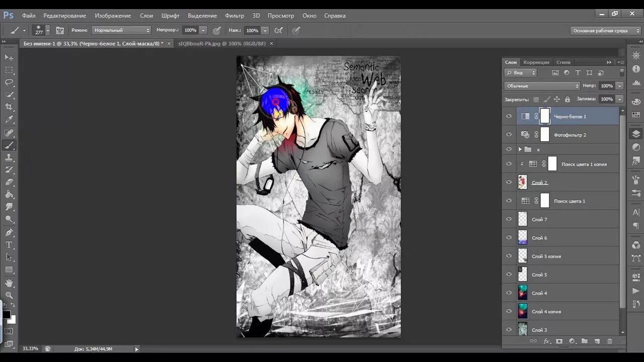Add a layer mask button
Viewport: 644px width, 362px height.
click(x=559, y=341)
